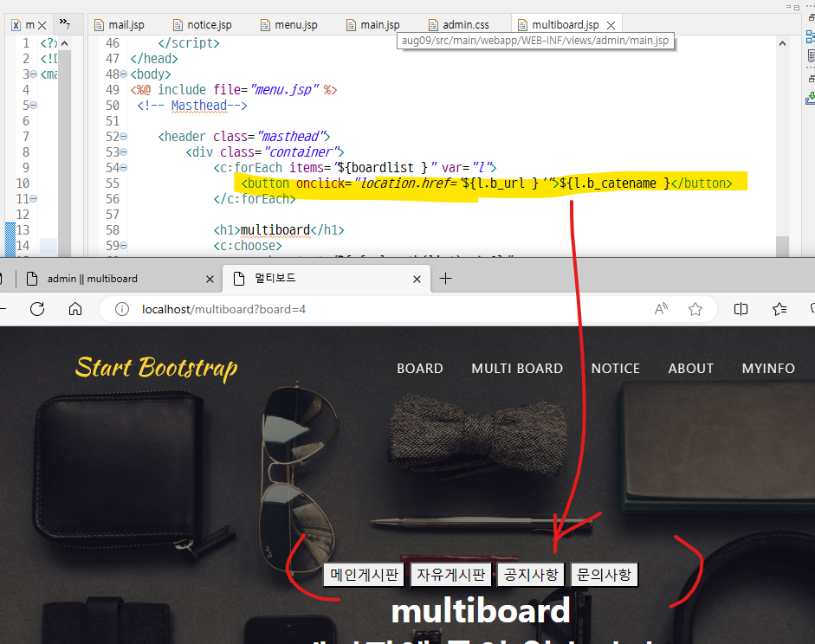Switch to the admin.css editor tab
Image resolution: width=815 pixels, height=644 pixels.
tap(459, 24)
